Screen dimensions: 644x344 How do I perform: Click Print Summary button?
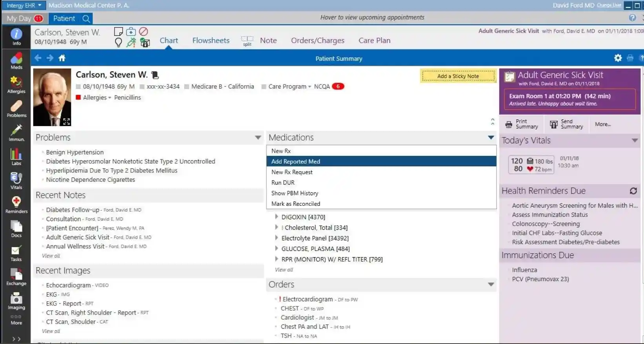(x=522, y=124)
